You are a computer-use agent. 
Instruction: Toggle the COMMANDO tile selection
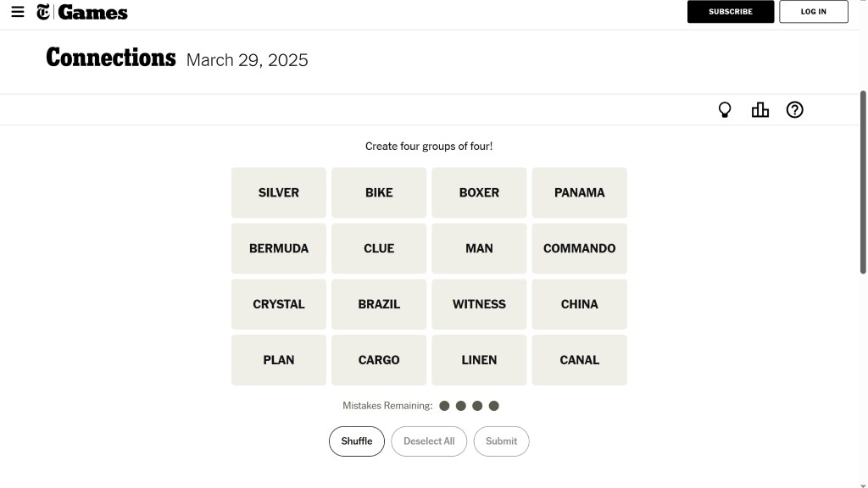(x=579, y=248)
